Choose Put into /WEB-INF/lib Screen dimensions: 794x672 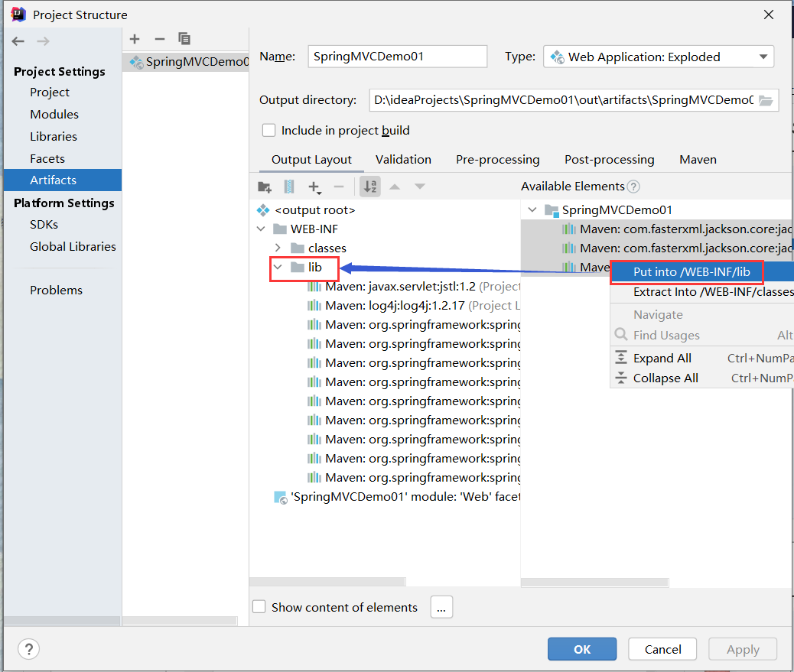[x=703, y=272]
